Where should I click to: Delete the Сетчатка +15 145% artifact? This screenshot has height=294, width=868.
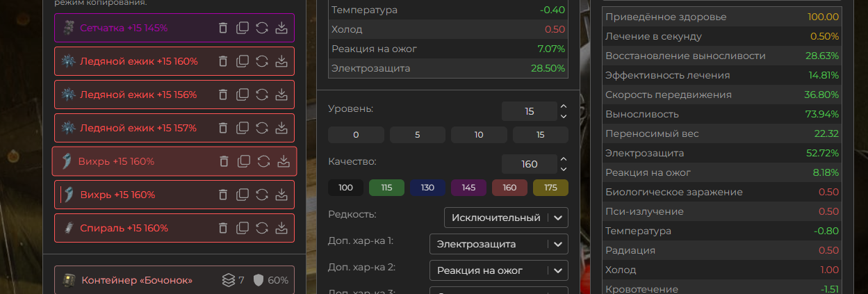222,28
